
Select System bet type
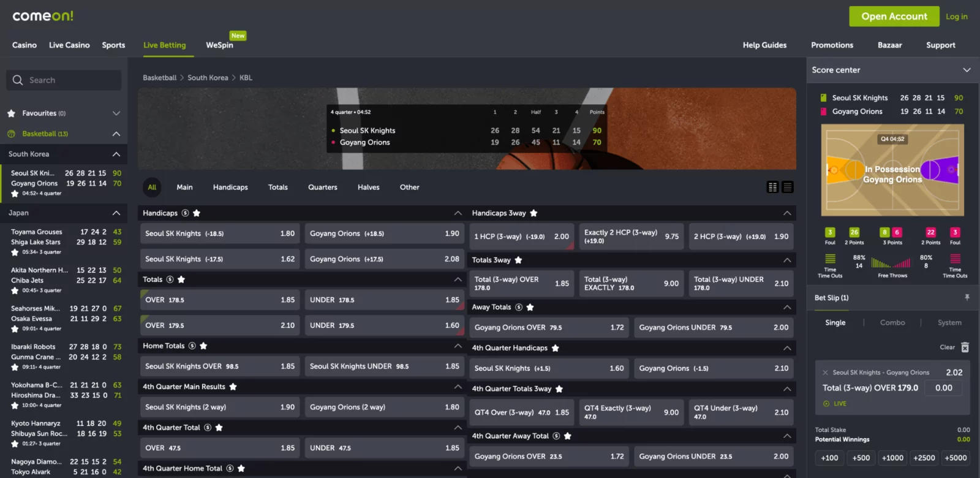(949, 323)
